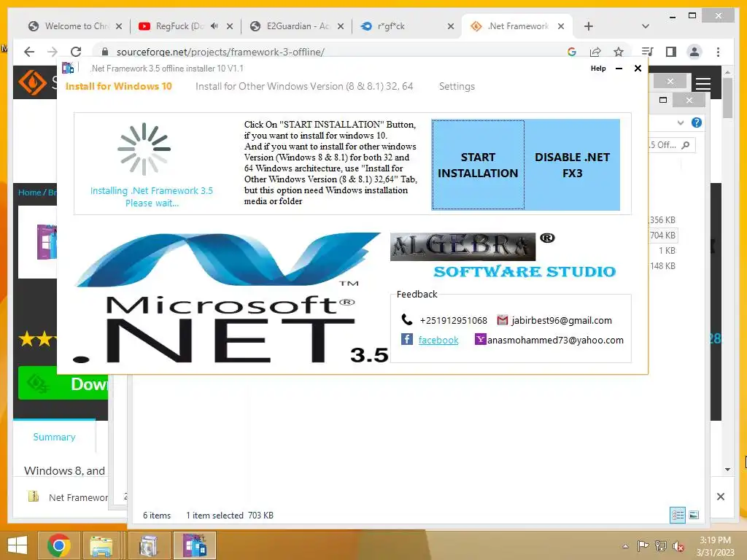Image resolution: width=747 pixels, height=560 pixels.
Task: Close the .Net Framework browser tab
Action: [x=561, y=26]
